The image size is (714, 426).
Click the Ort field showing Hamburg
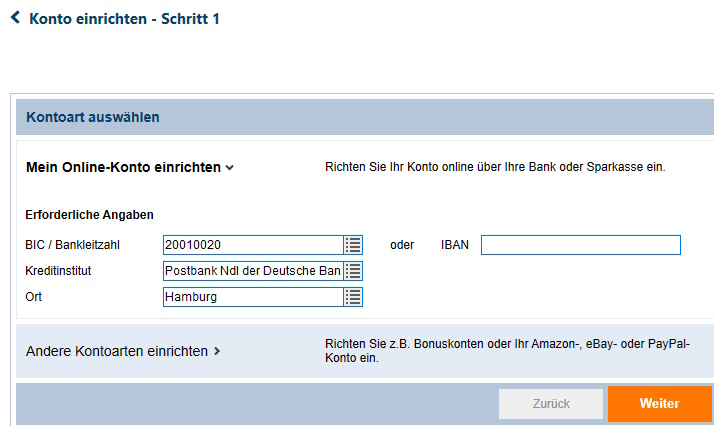(x=252, y=297)
